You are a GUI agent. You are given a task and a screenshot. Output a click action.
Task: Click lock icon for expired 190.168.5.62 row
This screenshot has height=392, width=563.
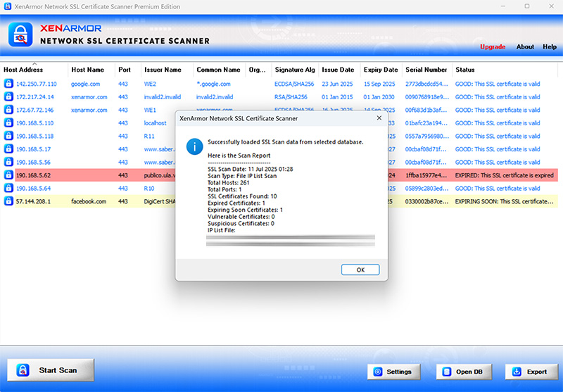8,175
